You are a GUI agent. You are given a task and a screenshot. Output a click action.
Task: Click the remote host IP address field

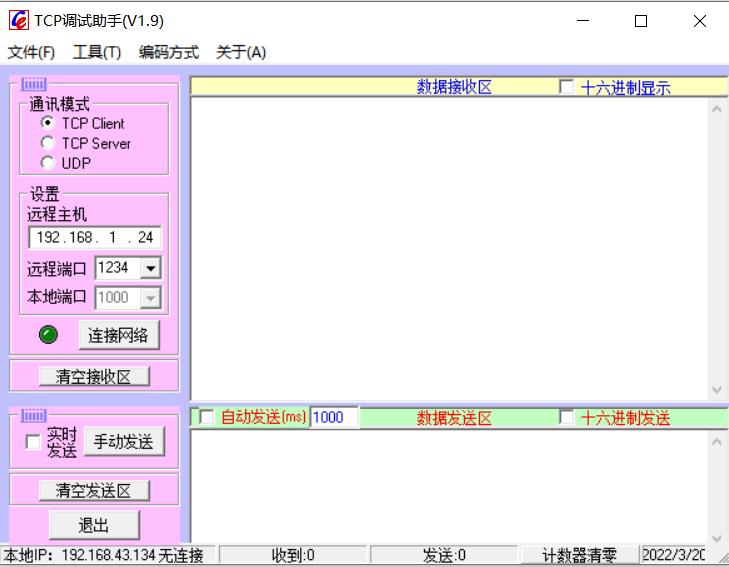pyautogui.click(x=95, y=237)
